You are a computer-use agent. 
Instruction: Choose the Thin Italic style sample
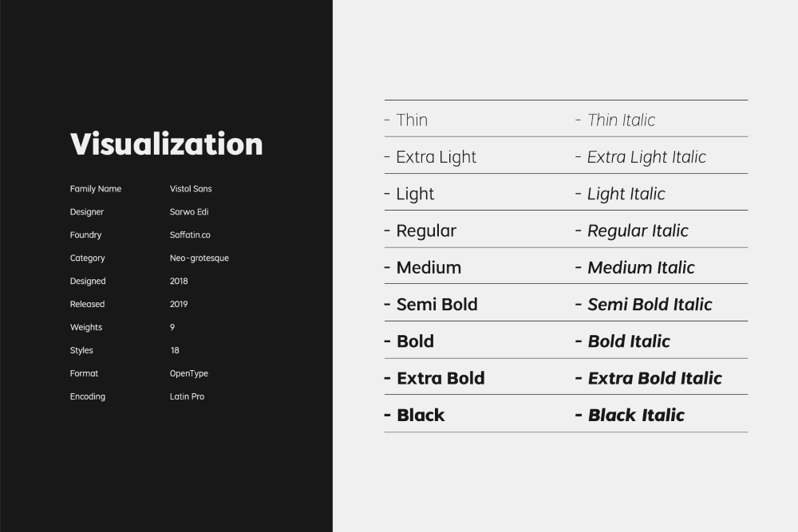pyautogui.click(x=621, y=120)
